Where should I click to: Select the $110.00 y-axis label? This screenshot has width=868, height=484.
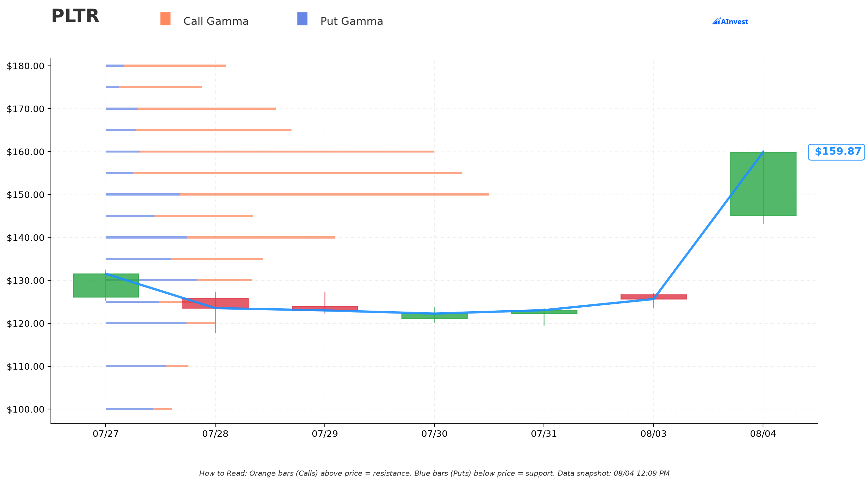coord(26,366)
